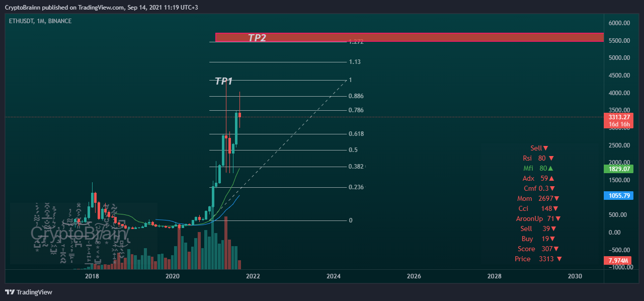The image size is (644, 301).
Task: Click the 1.272 Fibonacci level label
Action: coord(356,42)
